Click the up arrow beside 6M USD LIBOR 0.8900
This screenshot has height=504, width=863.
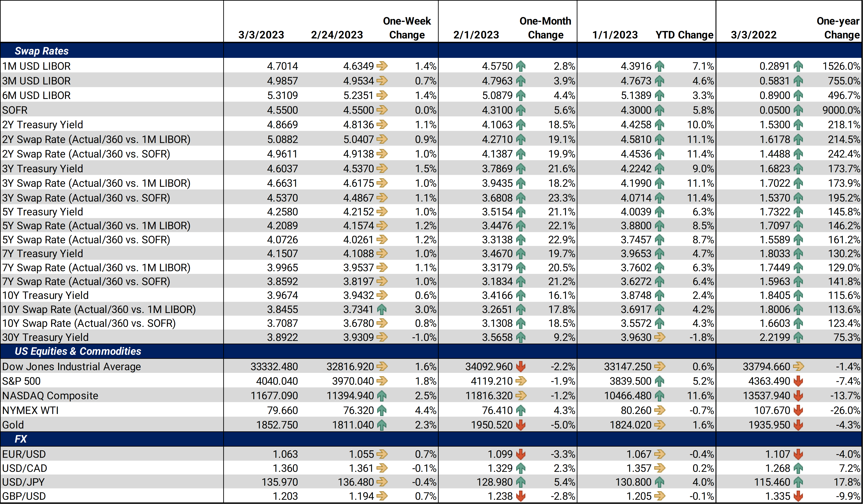[798, 95]
